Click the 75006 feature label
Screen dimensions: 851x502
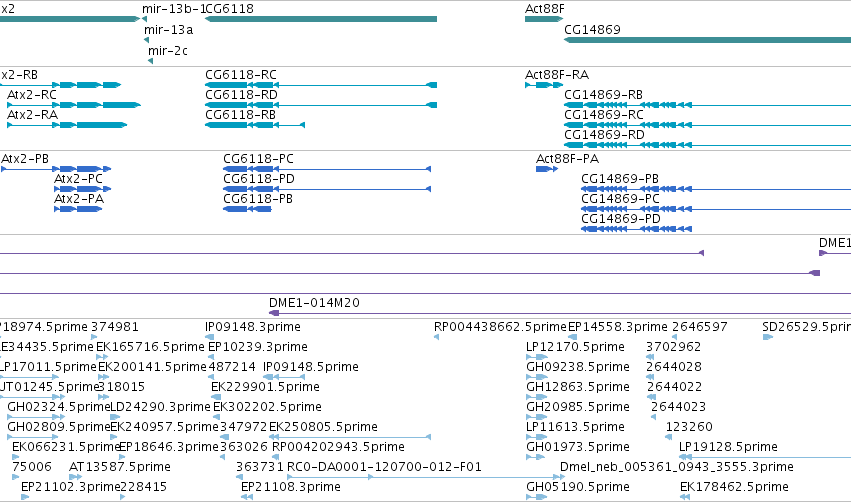32,468
